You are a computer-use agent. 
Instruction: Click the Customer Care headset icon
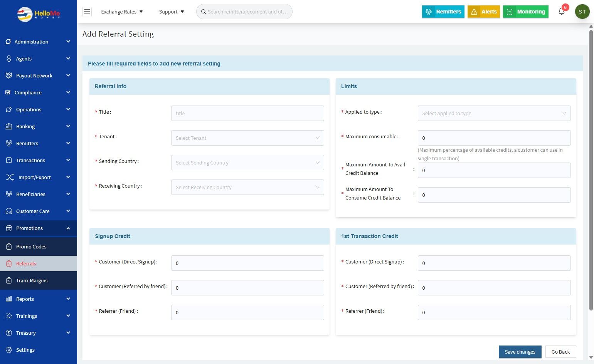9,211
